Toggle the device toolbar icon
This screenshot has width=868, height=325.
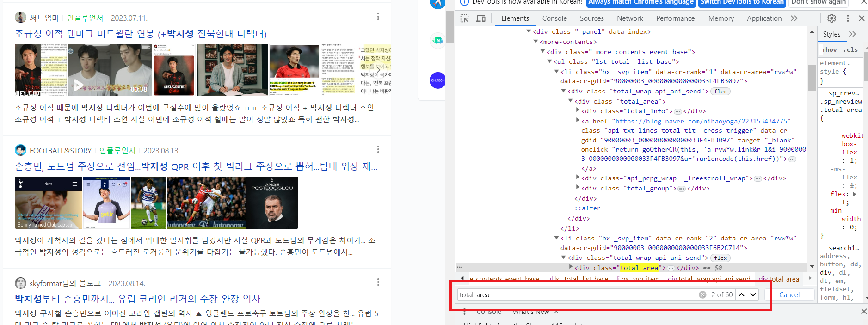click(481, 18)
